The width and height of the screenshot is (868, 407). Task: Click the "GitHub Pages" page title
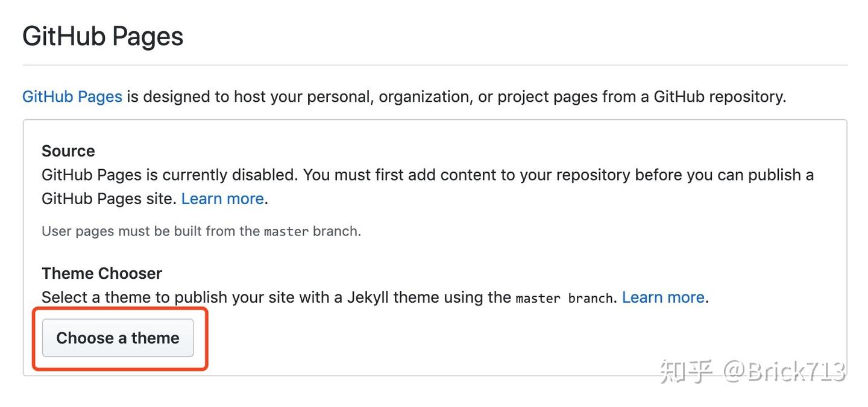point(102,36)
